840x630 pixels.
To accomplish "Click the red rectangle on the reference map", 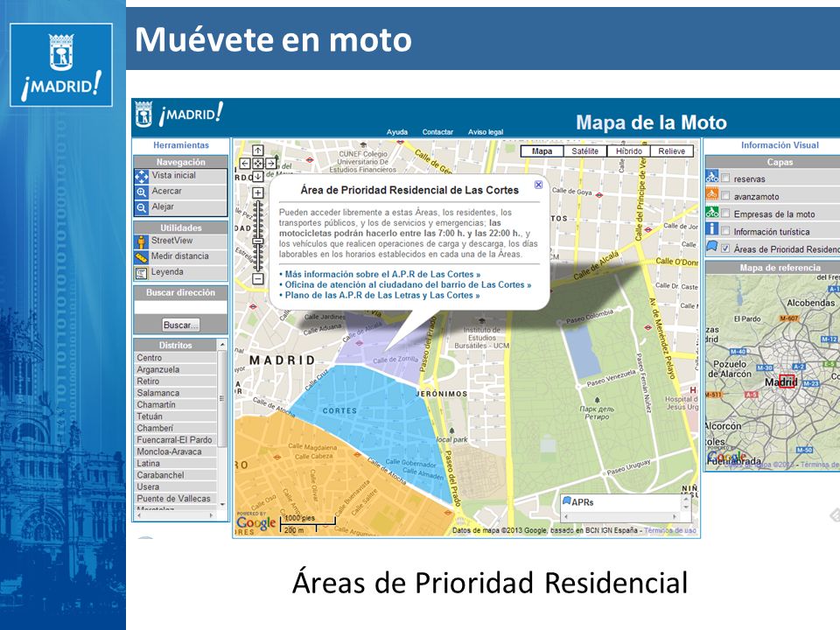I will pos(787,381).
